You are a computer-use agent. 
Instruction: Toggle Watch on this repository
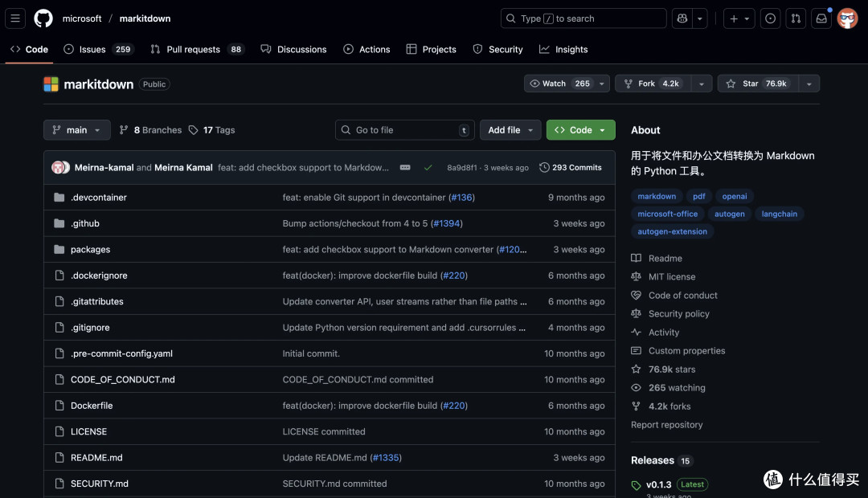pyautogui.click(x=559, y=84)
